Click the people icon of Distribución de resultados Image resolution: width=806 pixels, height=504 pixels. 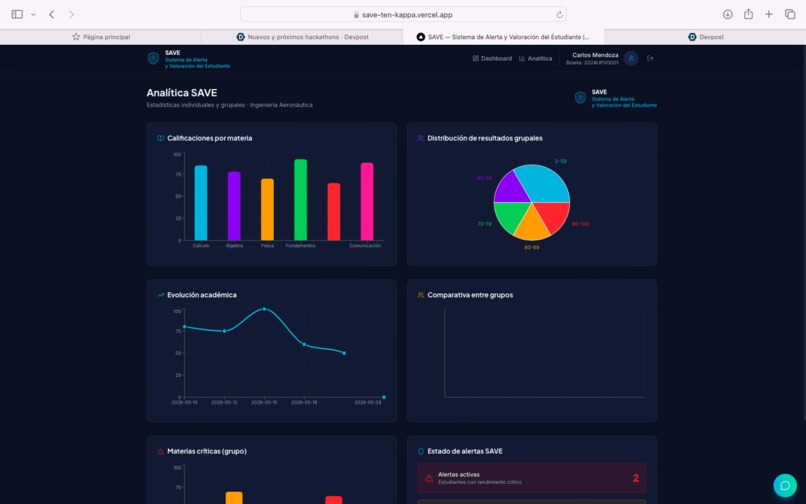coord(420,138)
